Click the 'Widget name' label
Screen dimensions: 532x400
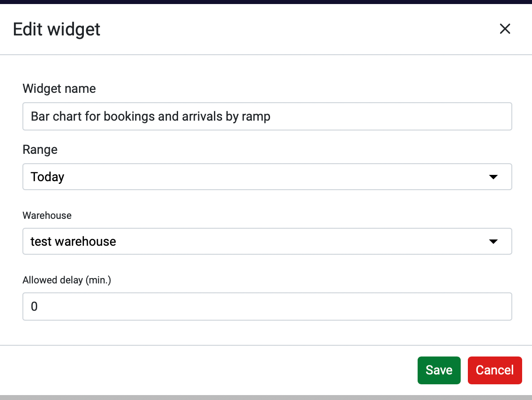59,88
